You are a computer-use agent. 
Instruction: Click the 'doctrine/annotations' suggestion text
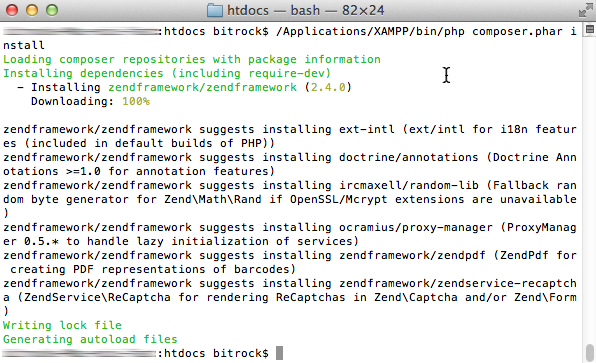pos(409,157)
